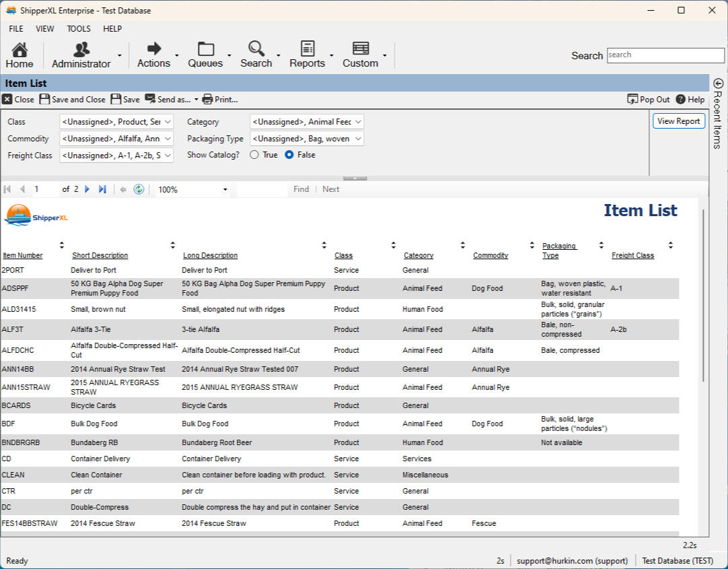The height and width of the screenshot is (569, 728).
Task: Open the TOOLS menu
Action: point(79,29)
